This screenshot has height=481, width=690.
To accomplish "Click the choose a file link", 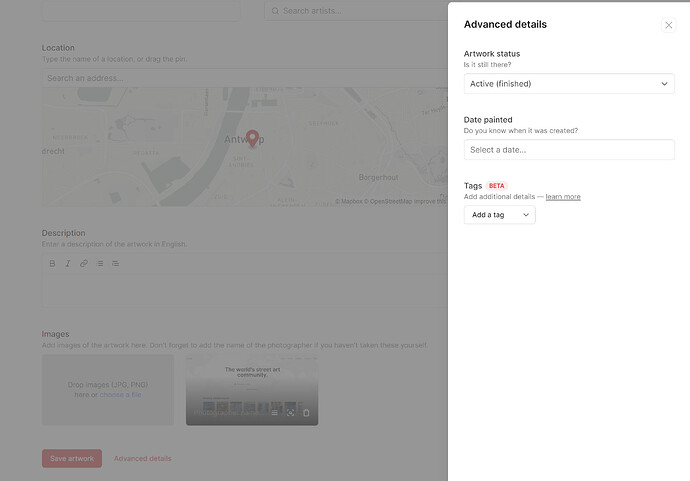I will coord(120,395).
